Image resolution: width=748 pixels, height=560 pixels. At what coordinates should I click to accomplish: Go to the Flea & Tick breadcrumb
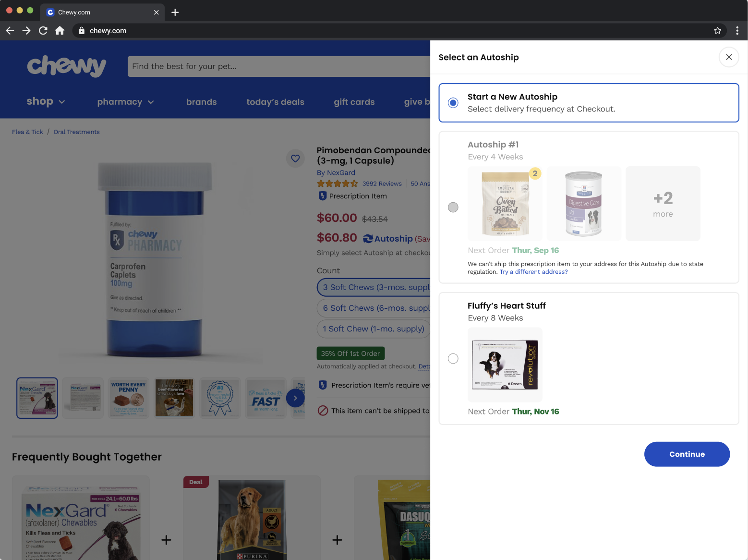point(27,132)
